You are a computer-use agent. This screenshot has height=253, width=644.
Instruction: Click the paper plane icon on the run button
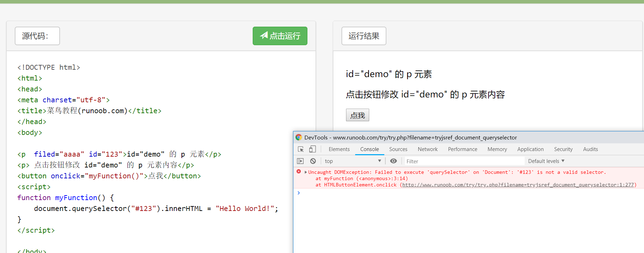(x=264, y=35)
